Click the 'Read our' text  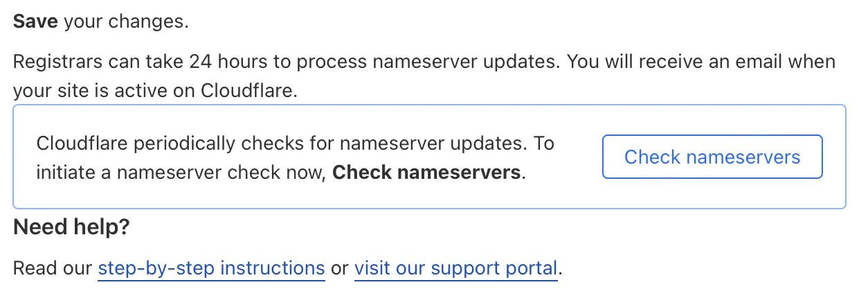pyautogui.click(x=53, y=268)
